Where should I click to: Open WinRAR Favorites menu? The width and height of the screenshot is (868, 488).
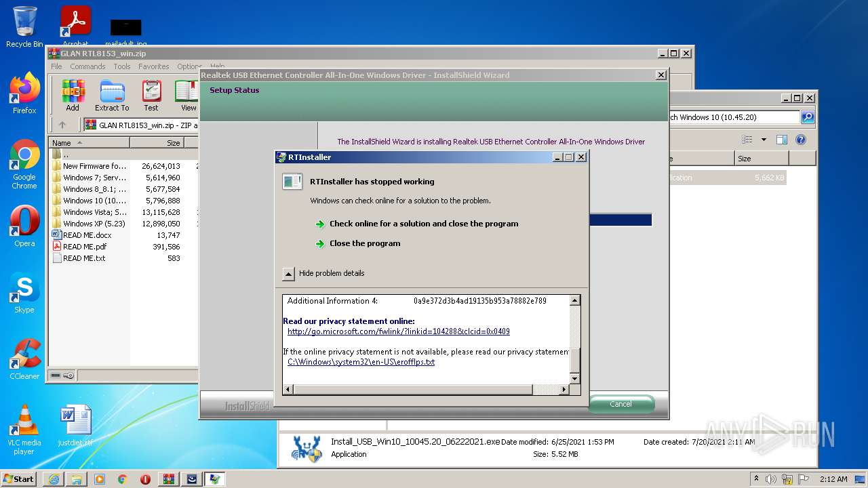pos(154,66)
